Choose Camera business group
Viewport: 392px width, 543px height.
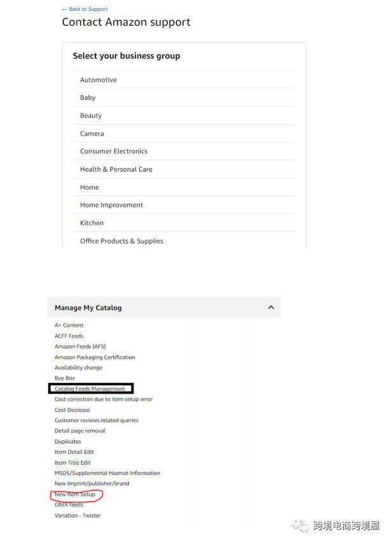pos(184,134)
